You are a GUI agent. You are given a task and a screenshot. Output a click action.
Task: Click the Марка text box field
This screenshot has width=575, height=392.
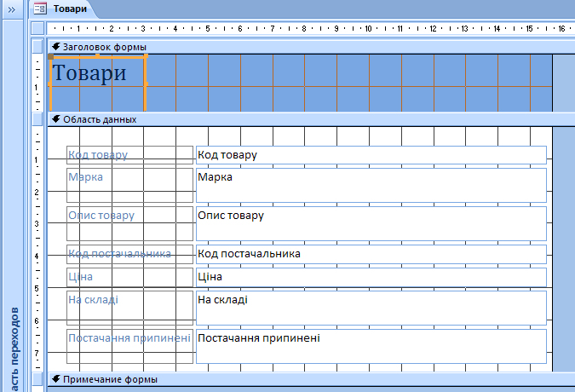(371, 185)
